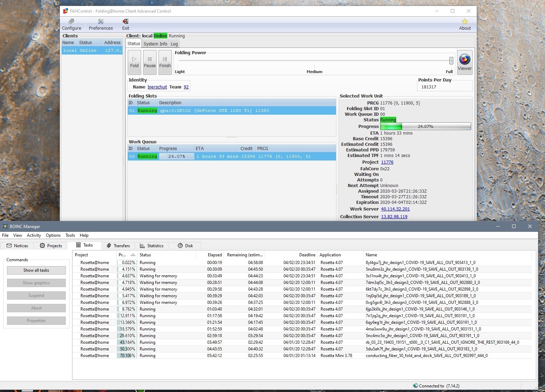
Task: Open the Team 92 link
Action: click(186, 87)
